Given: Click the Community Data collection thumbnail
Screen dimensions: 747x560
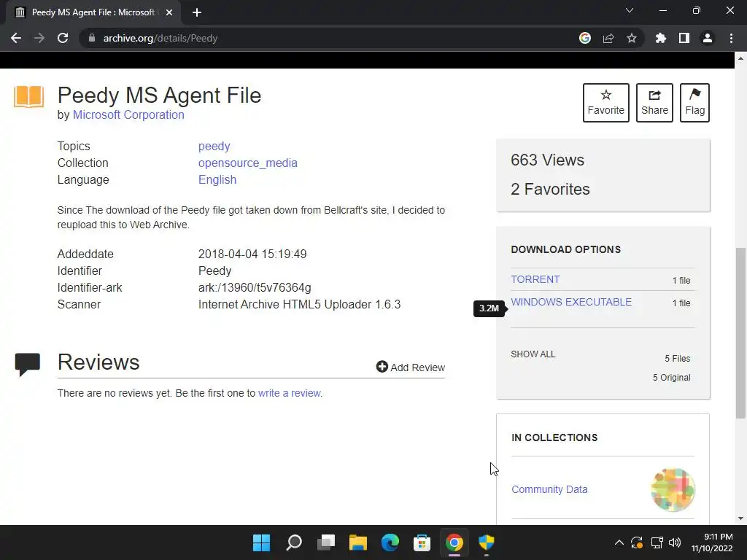Looking at the screenshot, I should point(673,489).
